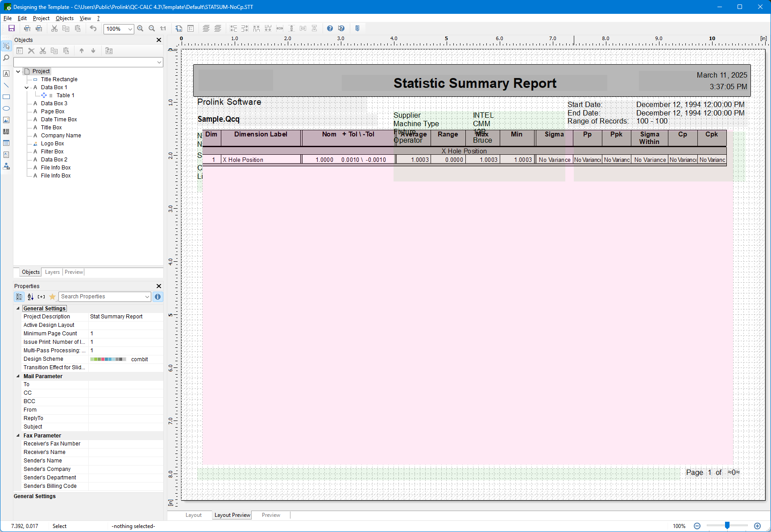
Task: Click the Statistic Summary Report title on canvas
Action: tap(475, 83)
